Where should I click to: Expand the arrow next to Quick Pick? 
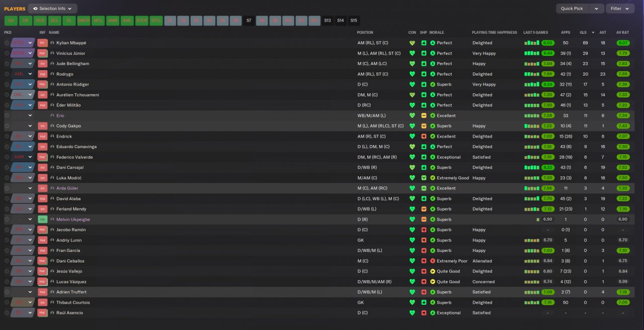(596, 9)
